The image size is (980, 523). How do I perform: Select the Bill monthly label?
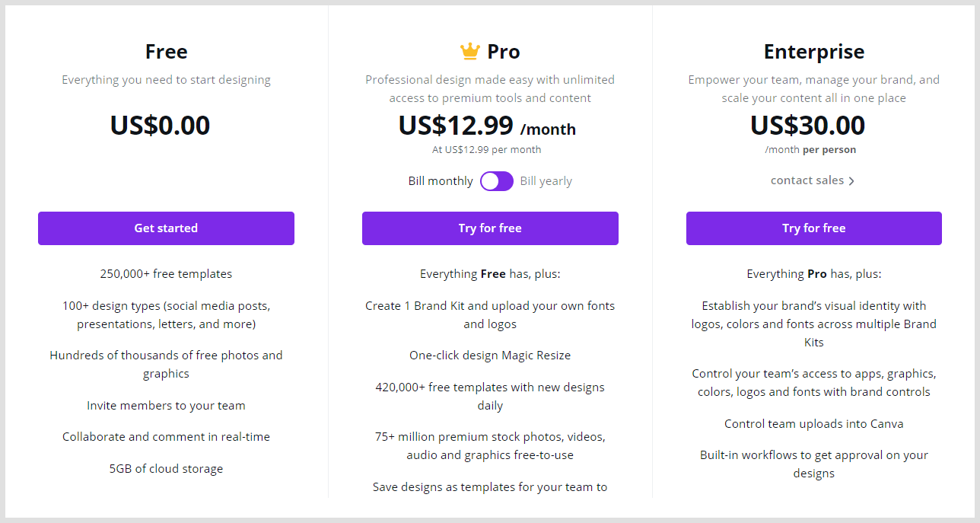pyautogui.click(x=441, y=181)
